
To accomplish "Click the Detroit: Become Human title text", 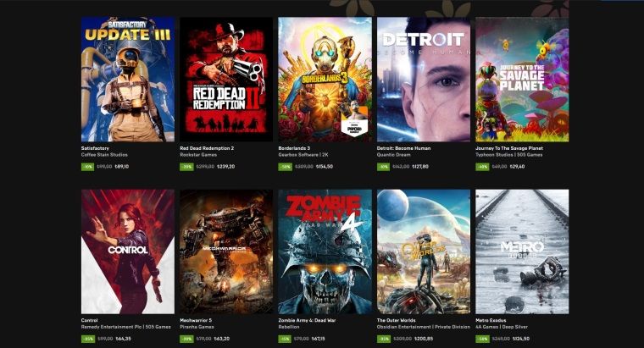I will pyautogui.click(x=403, y=148).
